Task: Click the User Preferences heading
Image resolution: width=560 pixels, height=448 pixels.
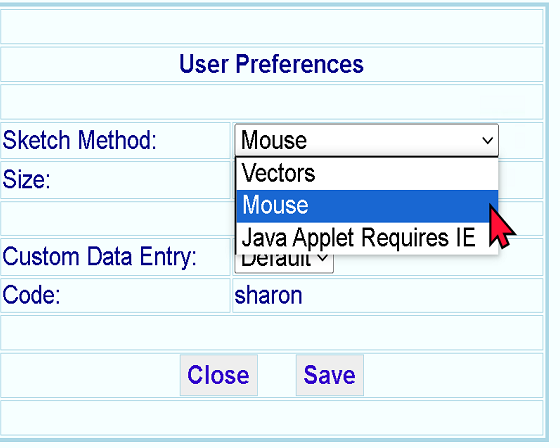Action: (x=271, y=64)
